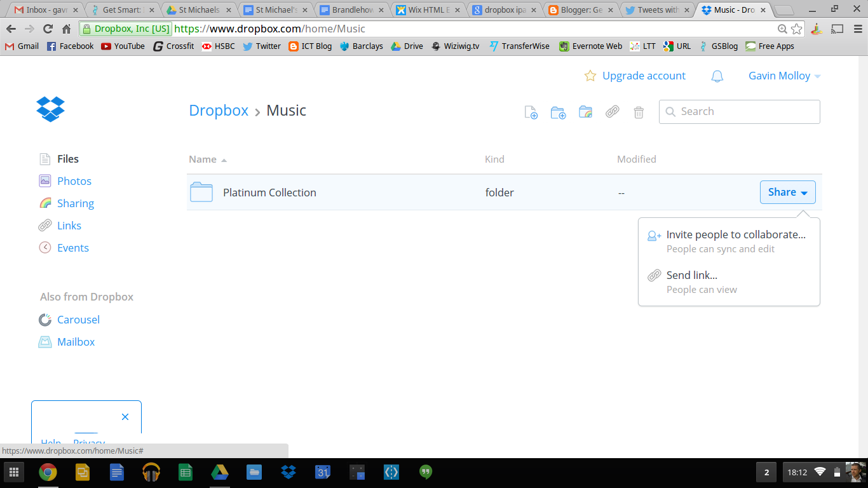Open the app launcher grid in shelf
The height and width of the screenshot is (488, 868).
[13, 472]
